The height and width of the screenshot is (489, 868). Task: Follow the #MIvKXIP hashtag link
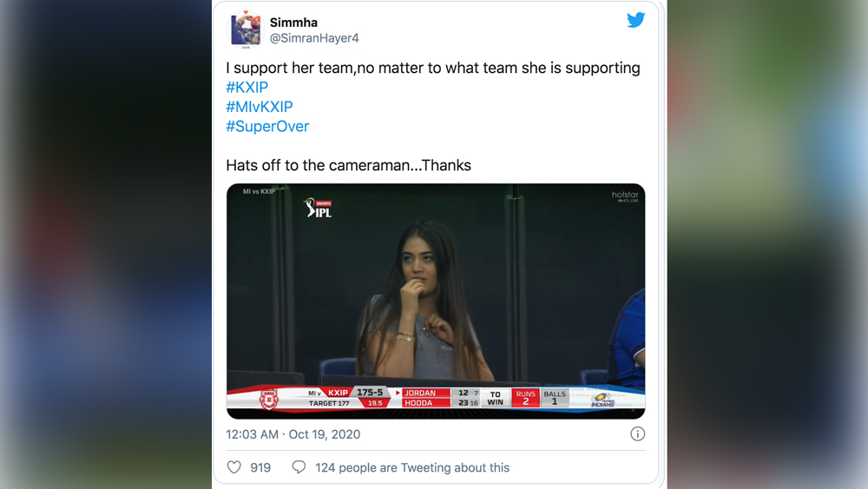tap(260, 107)
